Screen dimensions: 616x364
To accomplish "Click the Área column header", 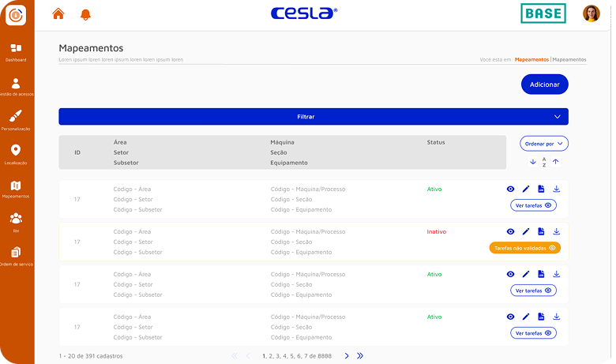I will point(120,142).
